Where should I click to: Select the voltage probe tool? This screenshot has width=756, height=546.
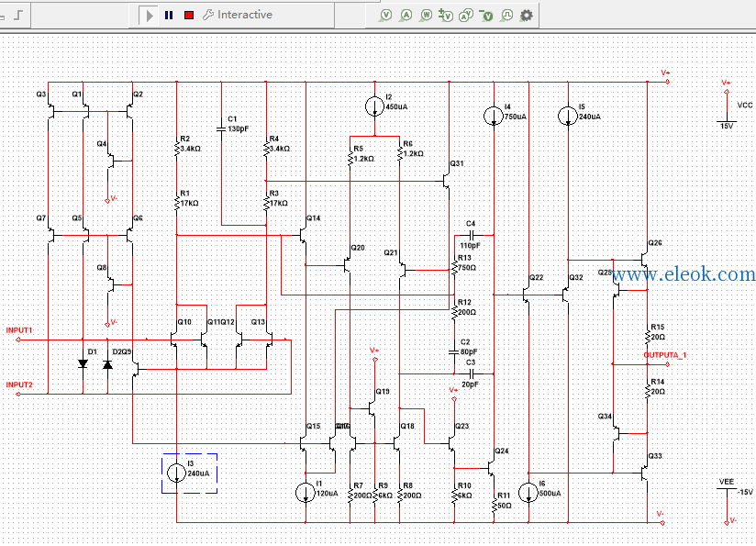385,16
